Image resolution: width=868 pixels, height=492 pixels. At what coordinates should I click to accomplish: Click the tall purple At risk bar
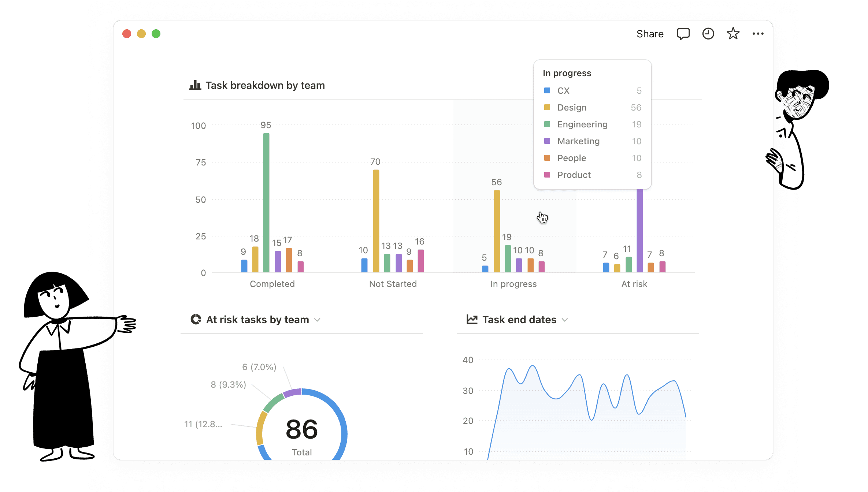tap(639, 231)
